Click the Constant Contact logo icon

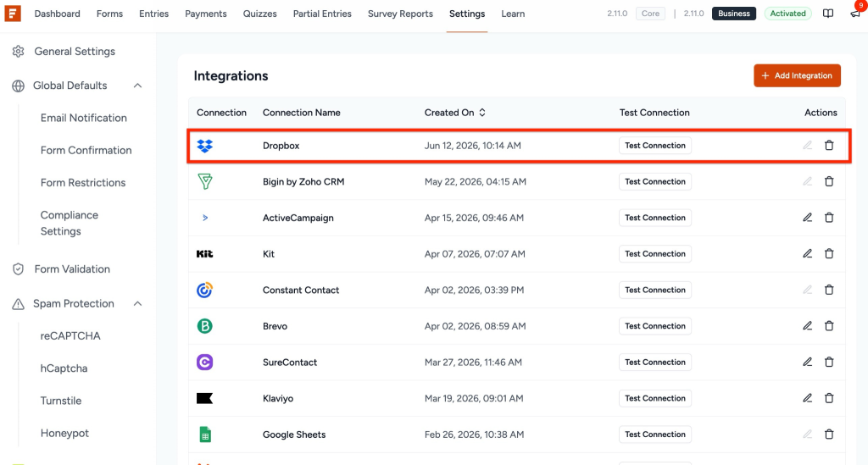(205, 290)
